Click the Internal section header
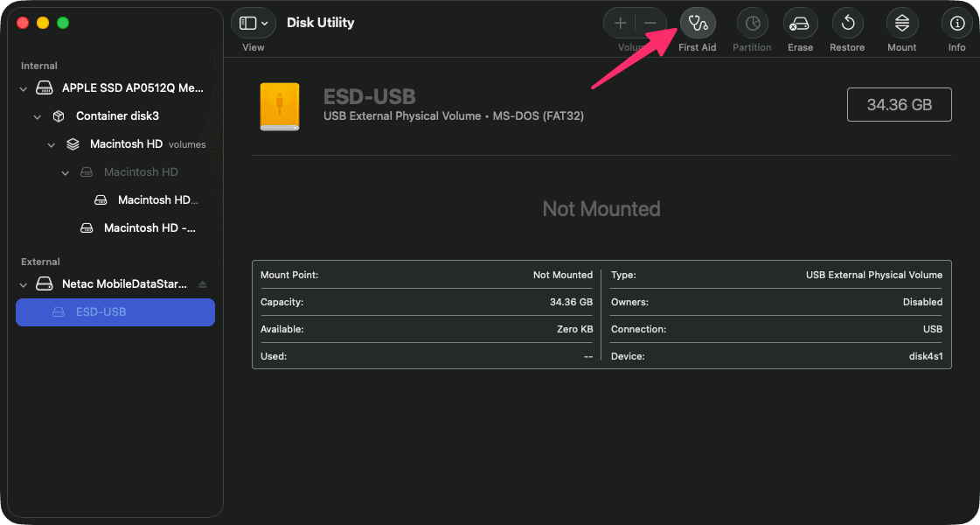980x525 pixels. (39, 66)
